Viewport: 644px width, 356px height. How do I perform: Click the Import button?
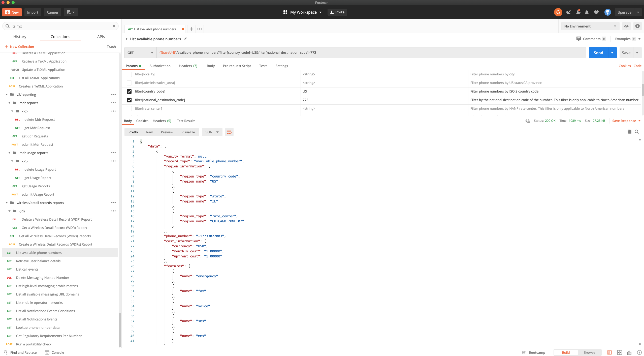click(33, 12)
